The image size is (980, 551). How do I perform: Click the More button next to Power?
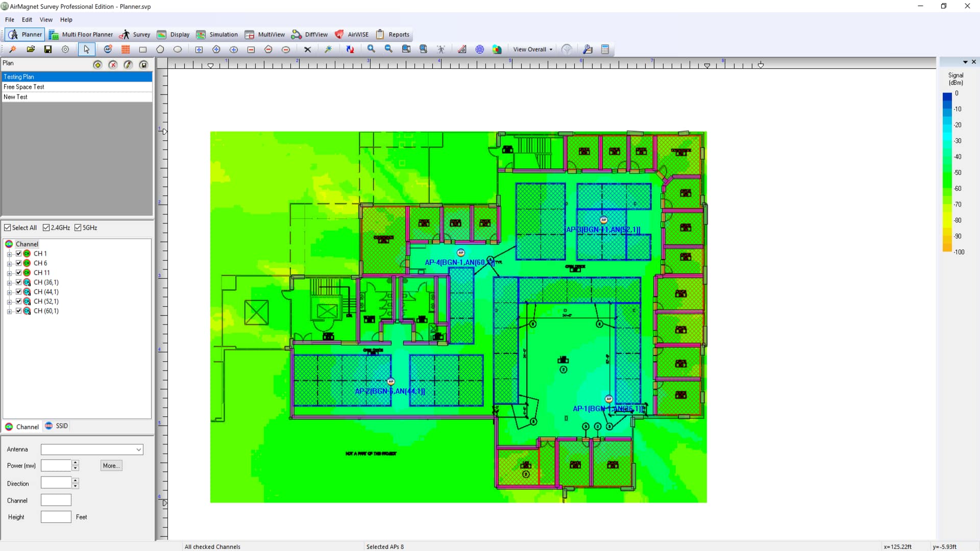pos(111,465)
